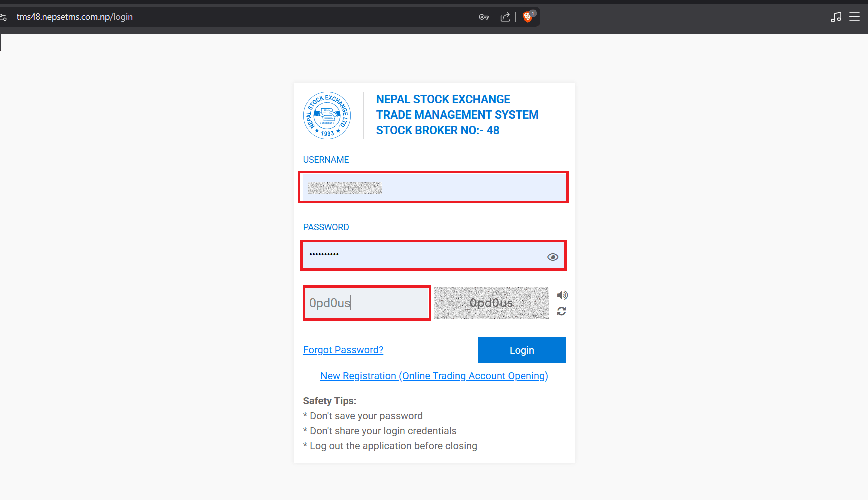
Task: Open the Forgot Password? link
Action: tap(343, 350)
